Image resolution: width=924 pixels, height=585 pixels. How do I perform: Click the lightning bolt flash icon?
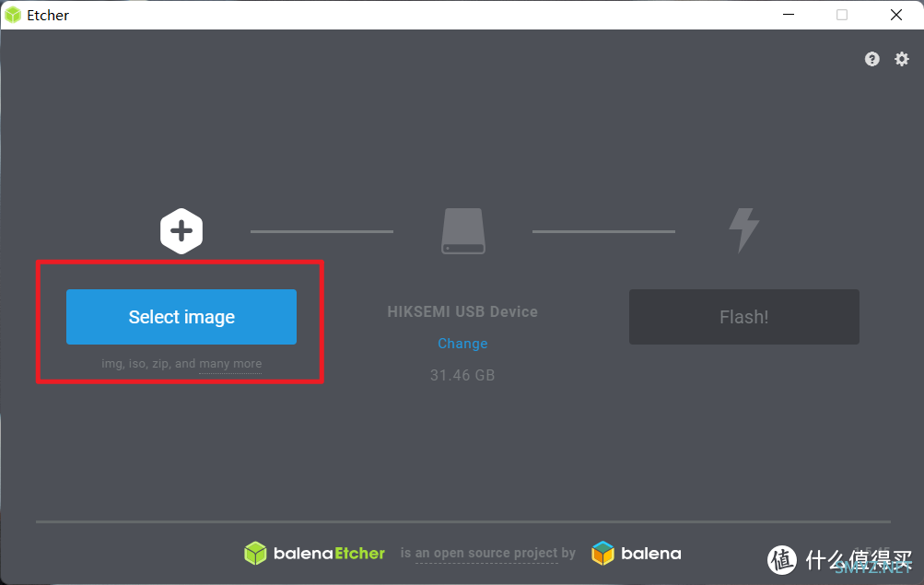[x=743, y=230]
